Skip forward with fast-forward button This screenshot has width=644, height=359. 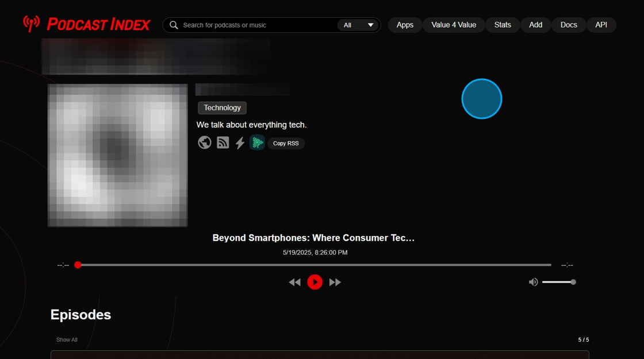point(335,282)
